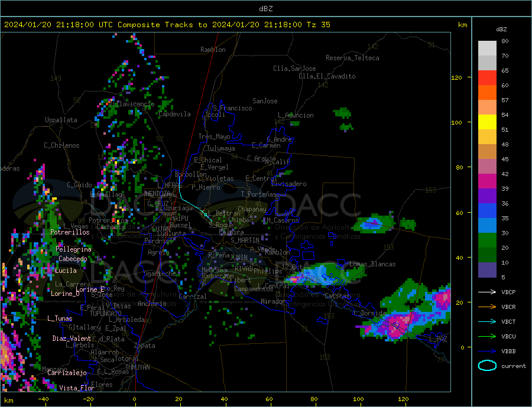Click the blue VBBB arrow in legend
The image size is (532, 407).
tap(487, 351)
